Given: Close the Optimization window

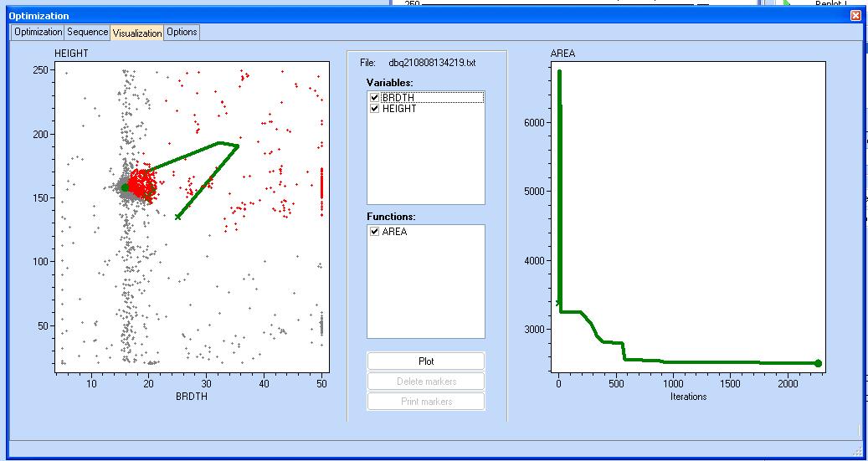Looking at the screenshot, I should (855, 15).
